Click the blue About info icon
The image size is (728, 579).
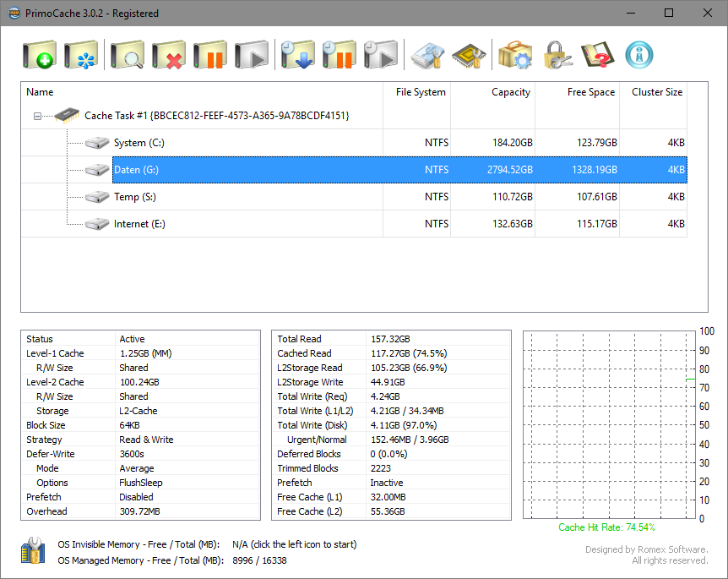coord(639,55)
